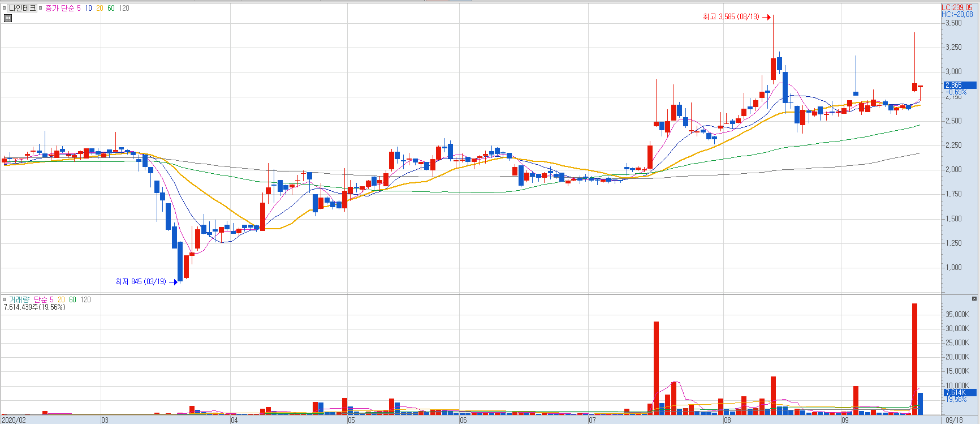Click the 09/18 date label
Screen dimensions: 980x424
point(954,420)
